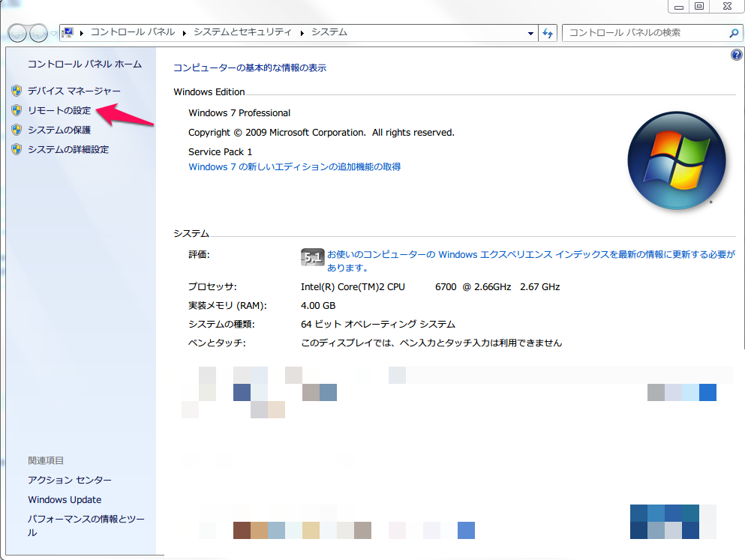
Task: Expand the breadcrumb arrow after コントロール パネル
Action: tap(185, 32)
